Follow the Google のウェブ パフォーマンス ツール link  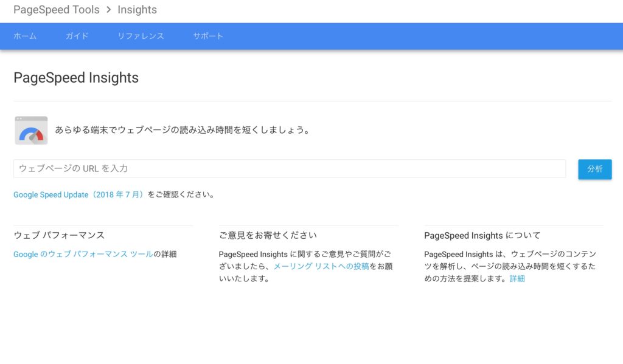[x=83, y=255]
